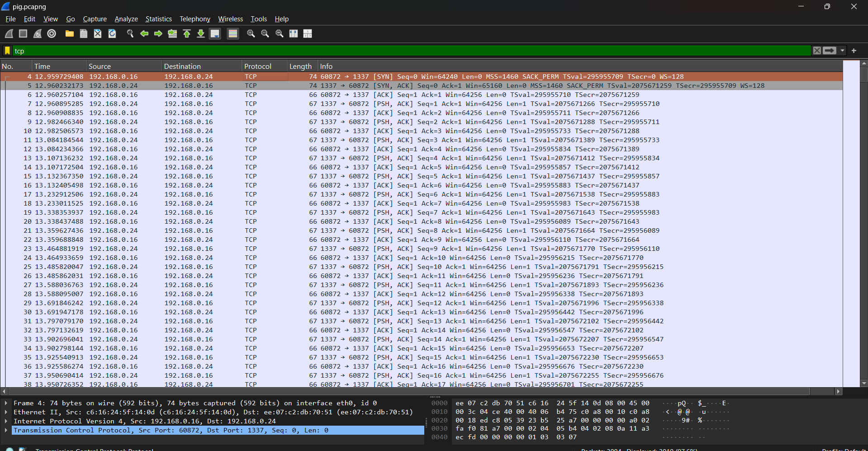Open the Edit menu
The width and height of the screenshot is (868, 451).
pyautogui.click(x=29, y=19)
